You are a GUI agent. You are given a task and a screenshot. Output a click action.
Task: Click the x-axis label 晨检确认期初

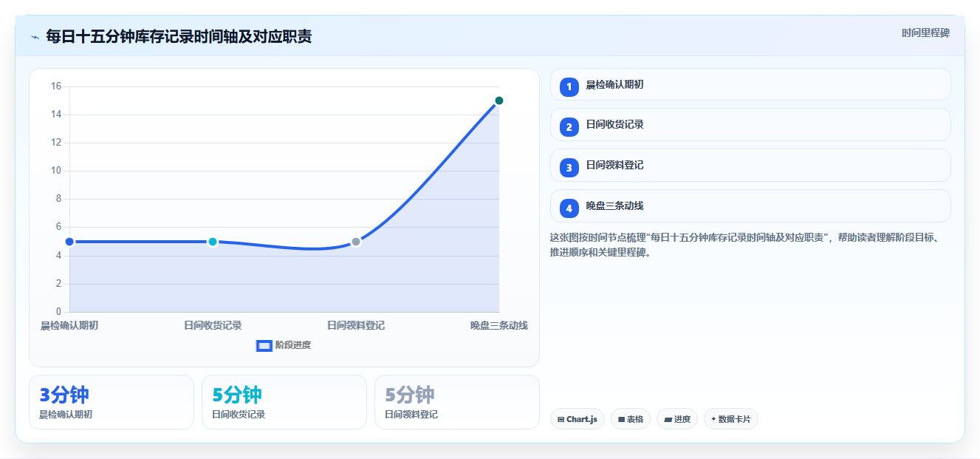click(x=69, y=325)
